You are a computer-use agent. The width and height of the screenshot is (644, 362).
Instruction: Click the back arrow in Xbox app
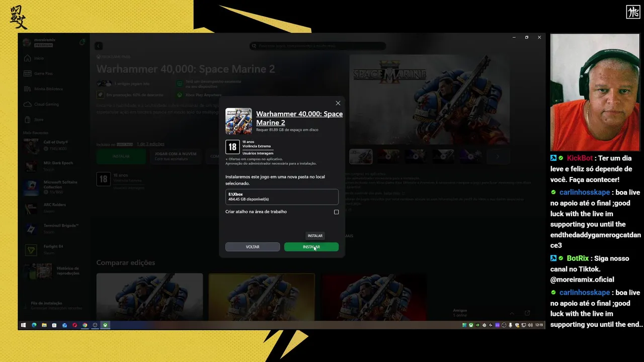tap(99, 46)
